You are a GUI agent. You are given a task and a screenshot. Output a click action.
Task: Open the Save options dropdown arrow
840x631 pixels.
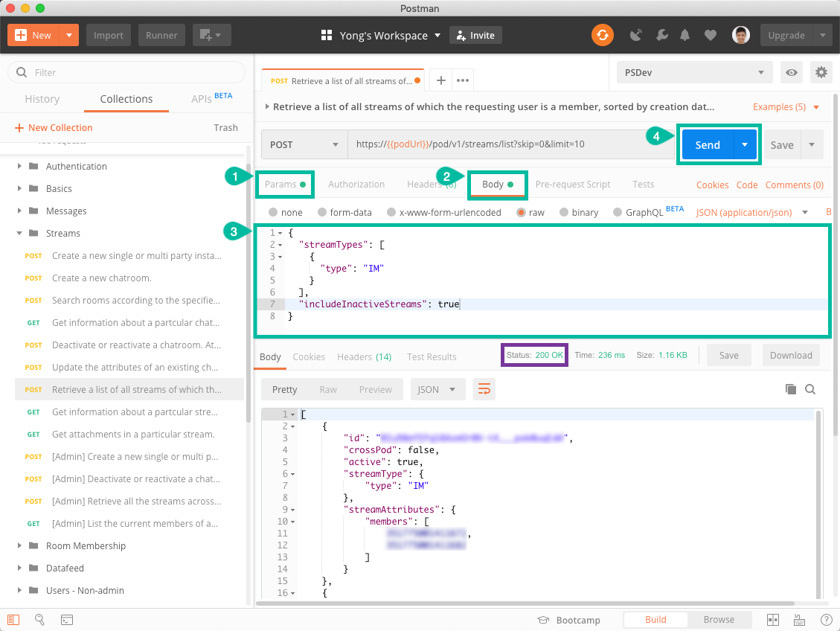pyautogui.click(x=812, y=144)
